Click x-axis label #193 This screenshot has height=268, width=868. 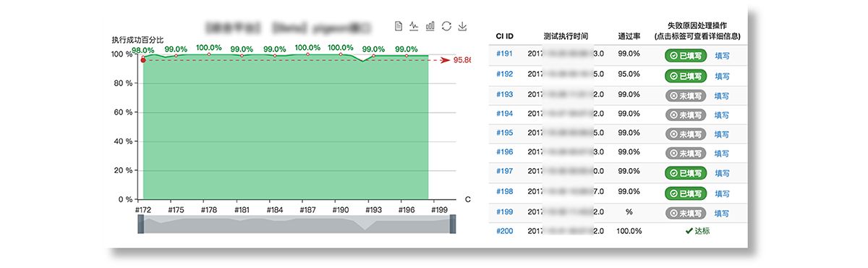coord(373,210)
